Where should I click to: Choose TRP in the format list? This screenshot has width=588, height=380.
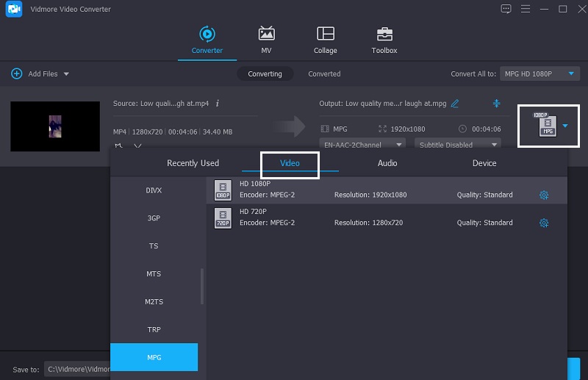(x=154, y=329)
